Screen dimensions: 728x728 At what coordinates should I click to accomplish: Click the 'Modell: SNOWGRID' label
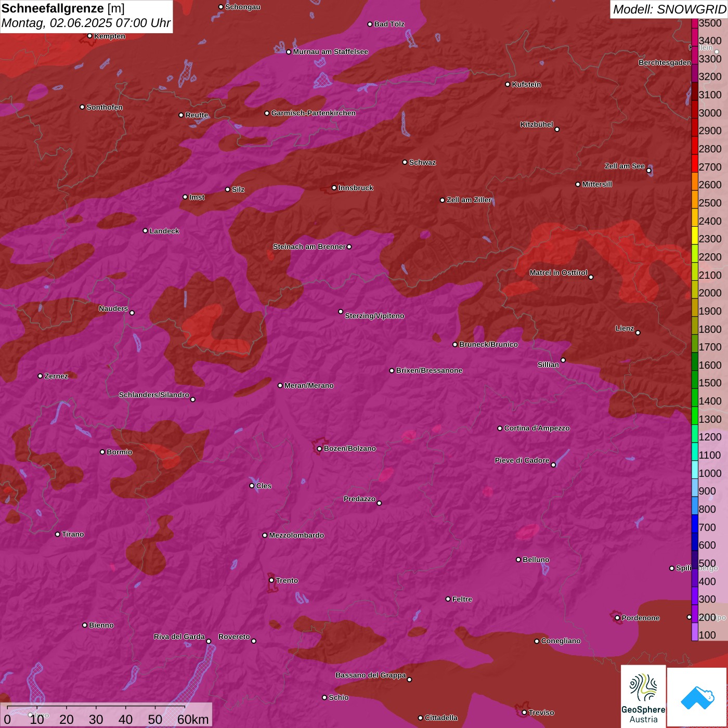669,9
